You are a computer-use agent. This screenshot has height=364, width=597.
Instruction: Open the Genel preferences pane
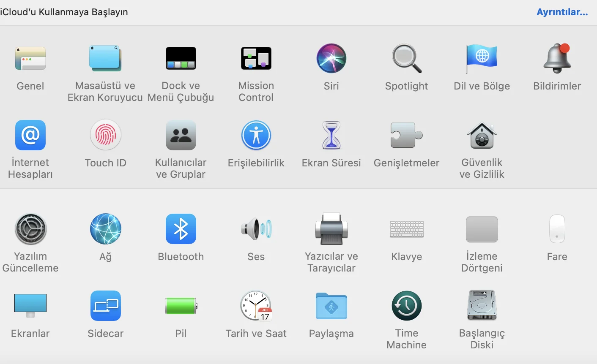30,59
